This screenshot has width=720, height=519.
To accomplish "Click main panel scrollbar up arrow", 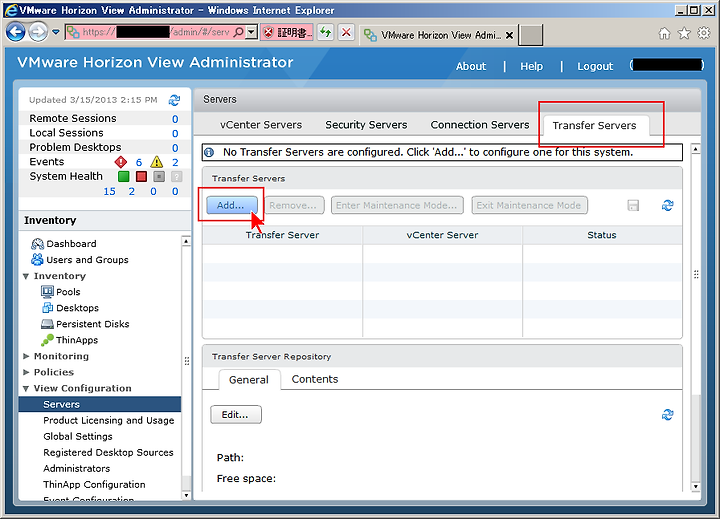I will click(x=696, y=149).
